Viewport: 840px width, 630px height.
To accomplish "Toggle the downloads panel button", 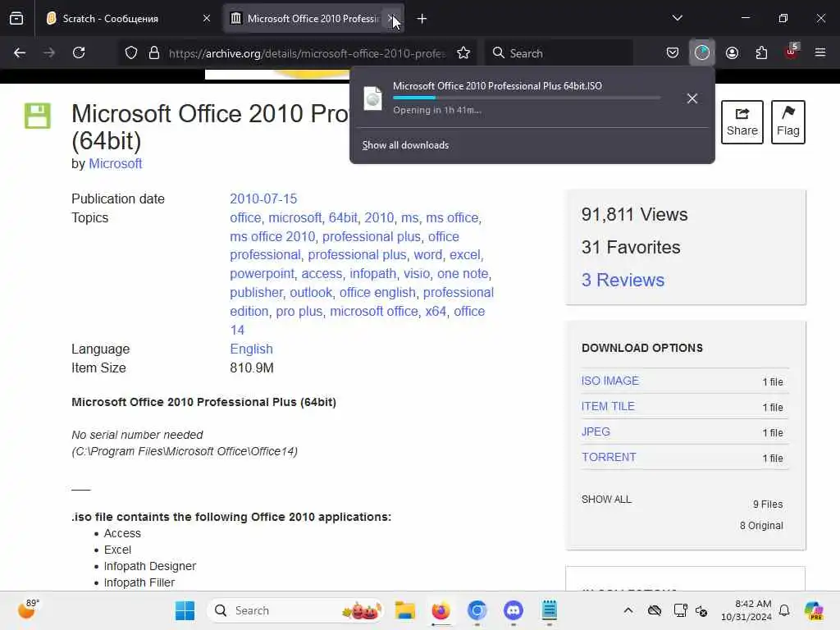I will coord(702,53).
